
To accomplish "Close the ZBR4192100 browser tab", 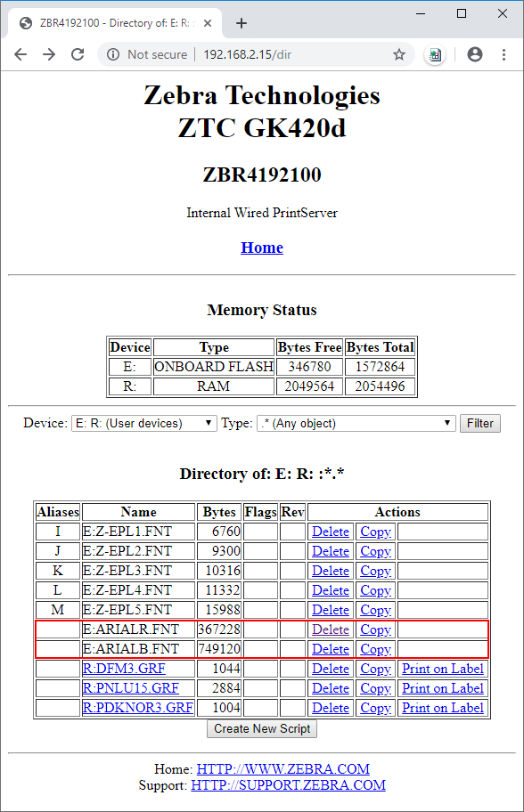I will coord(208,23).
